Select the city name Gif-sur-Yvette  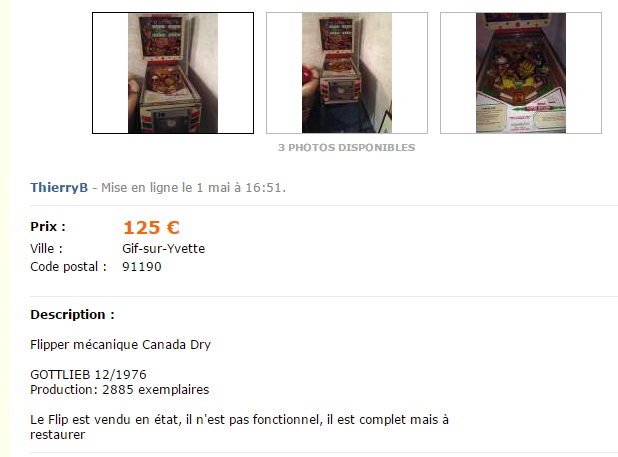tap(164, 249)
